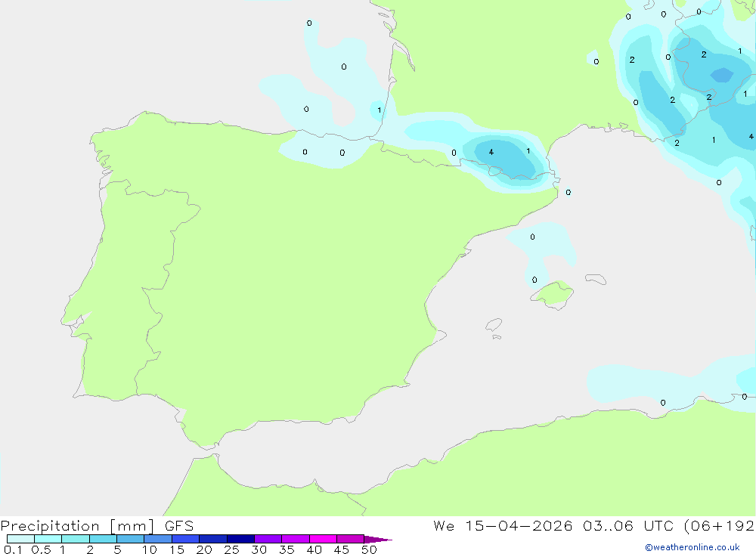Select the '15-04-2026' date text
The image size is (756, 554).
519,526
